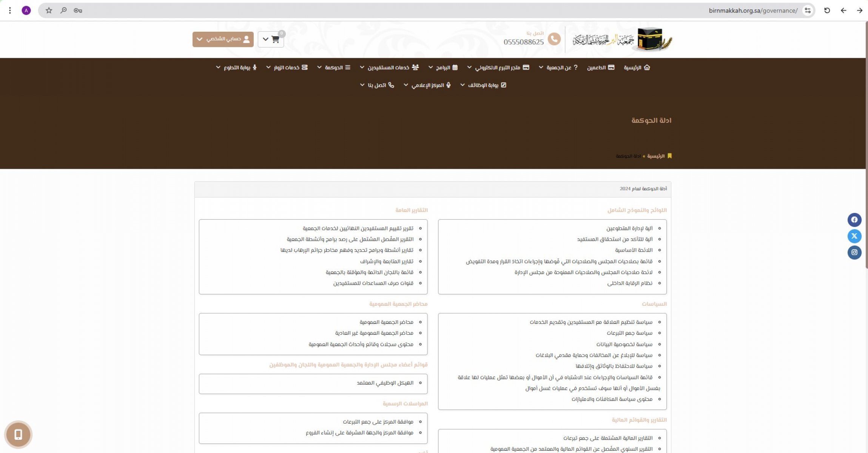Screen dimensions: 868x453
Task: Open the الداعمين menu item
Action: pyautogui.click(x=600, y=68)
